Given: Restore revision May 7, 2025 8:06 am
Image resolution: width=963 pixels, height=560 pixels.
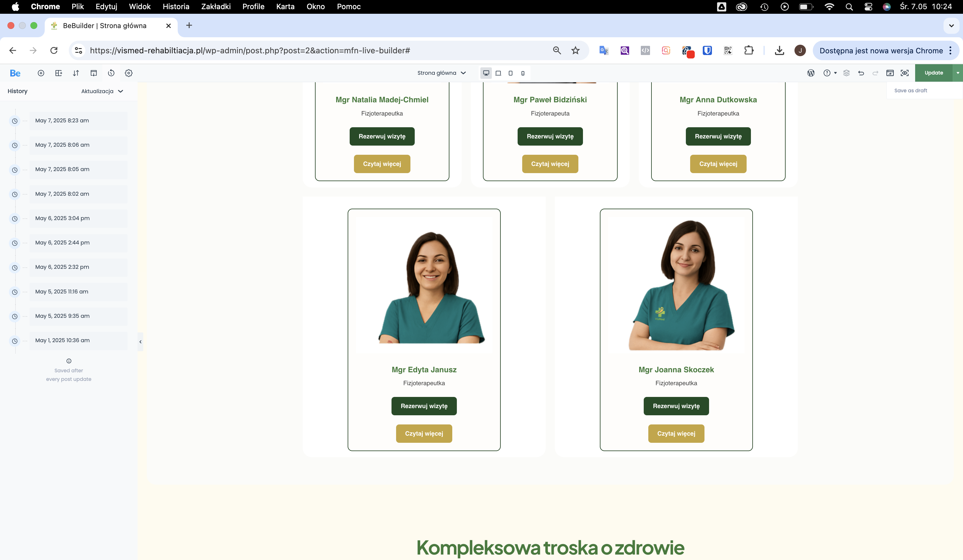Looking at the screenshot, I should (78, 145).
